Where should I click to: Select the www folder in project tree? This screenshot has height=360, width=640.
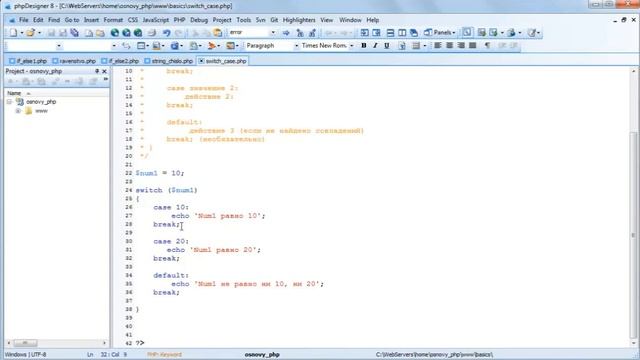(41, 111)
